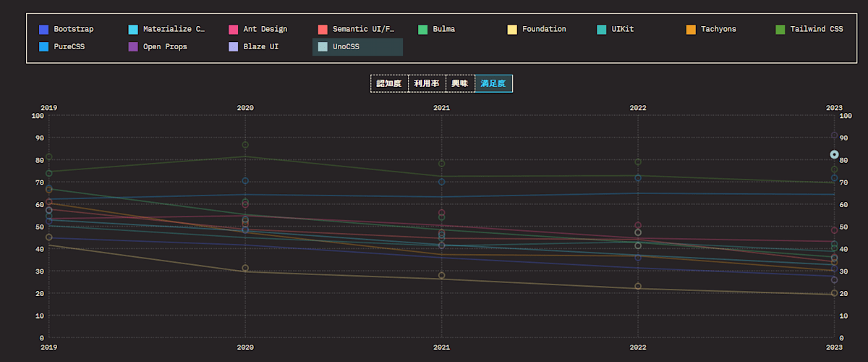This screenshot has width=868, height=362.
Task: Click the 2021 label above the chart
Action: coord(441,107)
